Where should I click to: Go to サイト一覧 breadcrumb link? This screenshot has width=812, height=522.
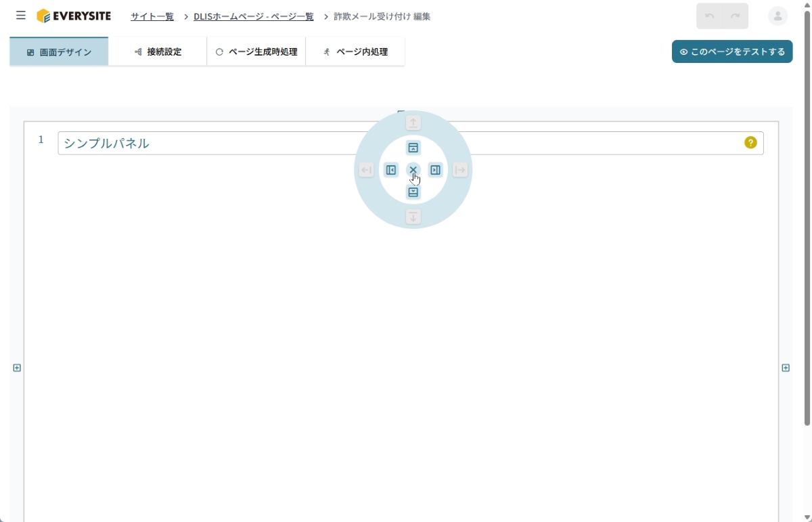pos(152,16)
